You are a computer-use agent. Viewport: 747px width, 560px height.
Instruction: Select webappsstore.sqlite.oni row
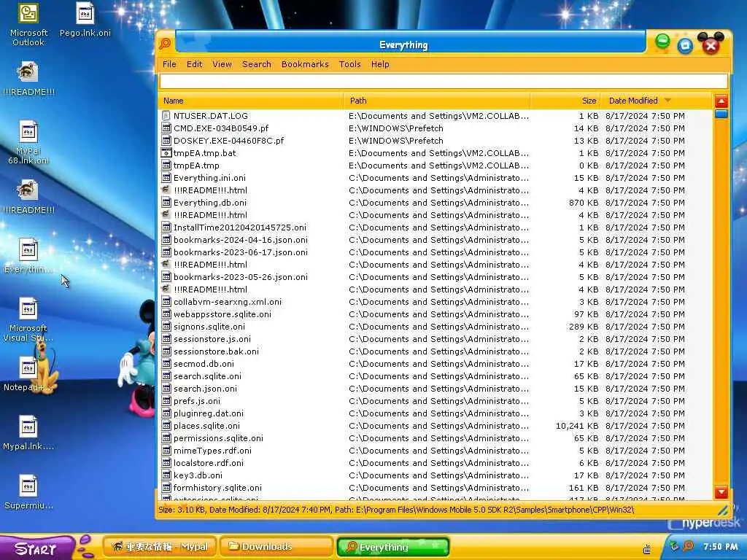point(435,314)
